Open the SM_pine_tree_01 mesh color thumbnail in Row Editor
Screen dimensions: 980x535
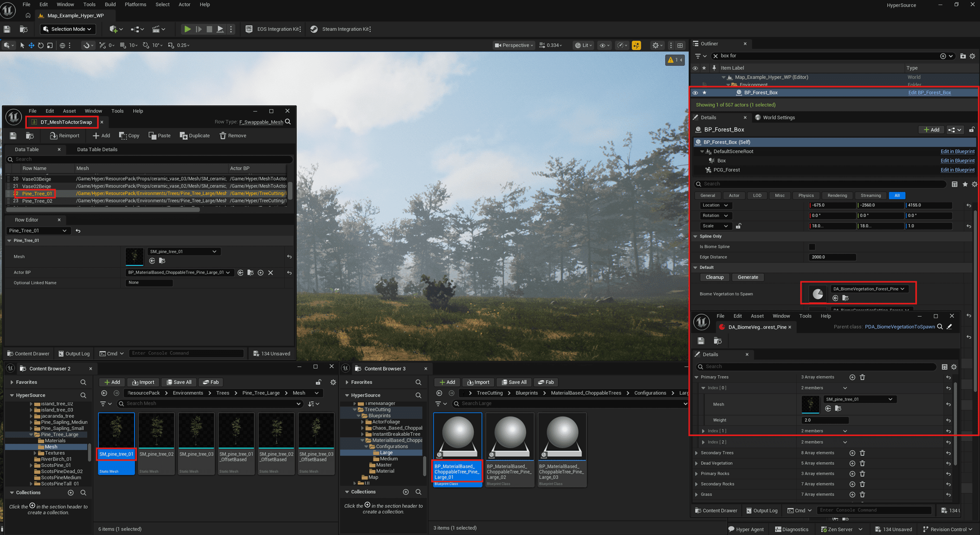[135, 256]
